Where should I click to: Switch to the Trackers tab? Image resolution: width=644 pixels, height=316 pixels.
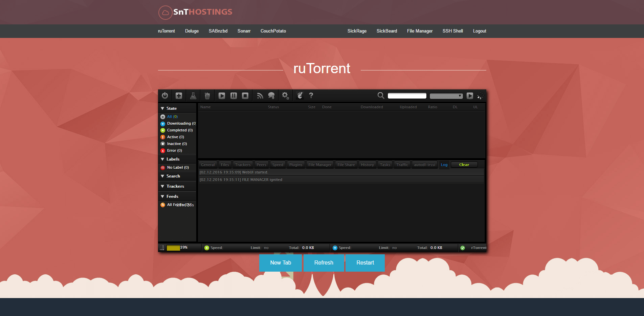[243, 165]
